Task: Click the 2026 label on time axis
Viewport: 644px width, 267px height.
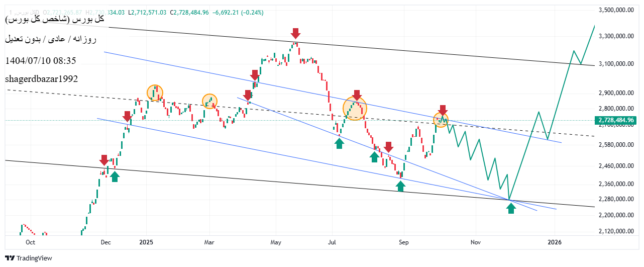Action: pos(554,242)
